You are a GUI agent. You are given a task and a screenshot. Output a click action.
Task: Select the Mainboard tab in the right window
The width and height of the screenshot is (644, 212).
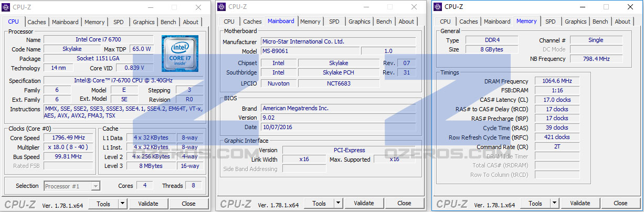497,22
